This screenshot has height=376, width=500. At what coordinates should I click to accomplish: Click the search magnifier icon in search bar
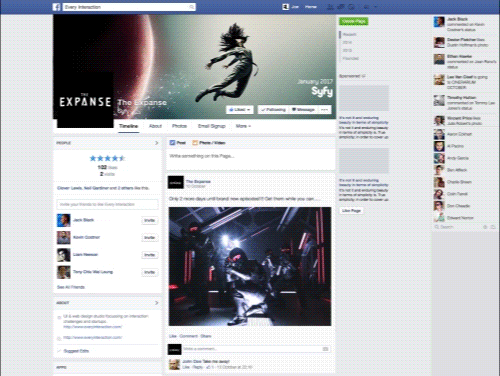point(192,7)
